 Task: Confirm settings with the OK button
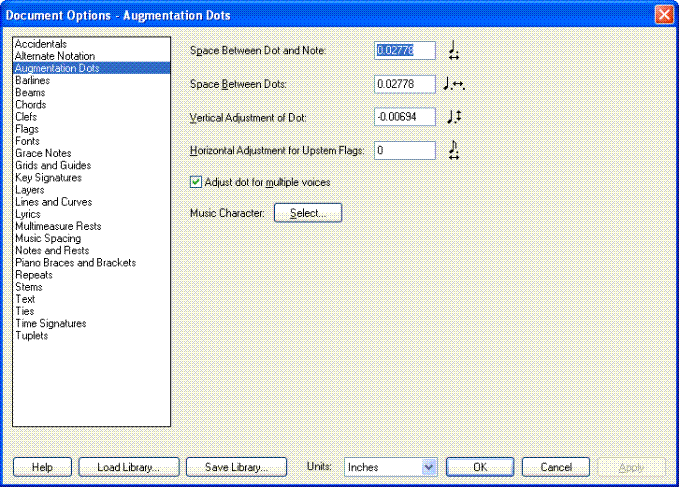(479, 467)
